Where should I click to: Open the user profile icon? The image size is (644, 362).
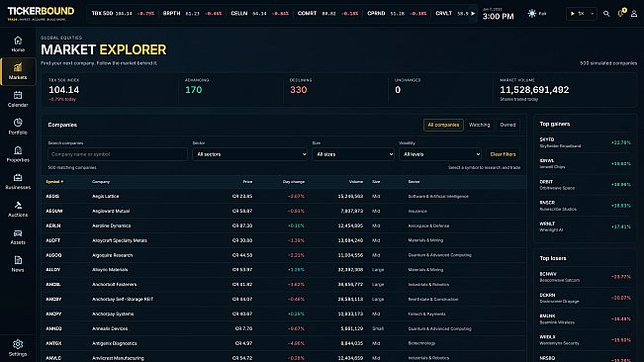tap(634, 14)
